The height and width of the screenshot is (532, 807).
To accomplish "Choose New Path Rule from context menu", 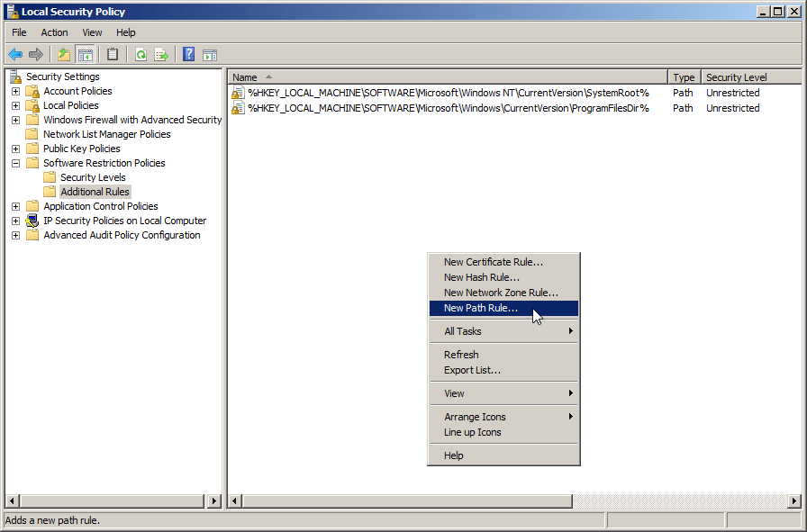I will (503, 308).
